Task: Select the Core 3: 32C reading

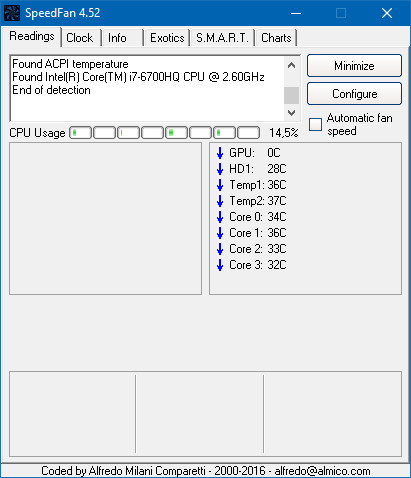Action: pyautogui.click(x=257, y=265)
